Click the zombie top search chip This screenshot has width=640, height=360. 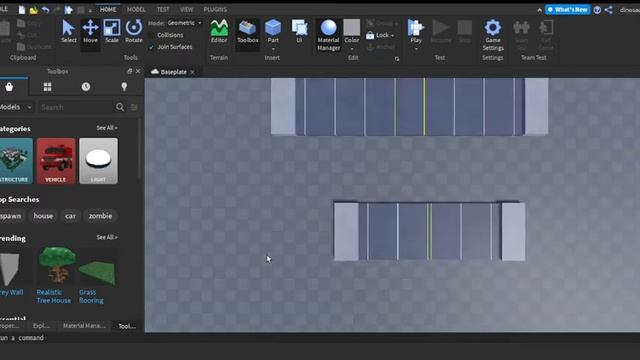[100, 216]
